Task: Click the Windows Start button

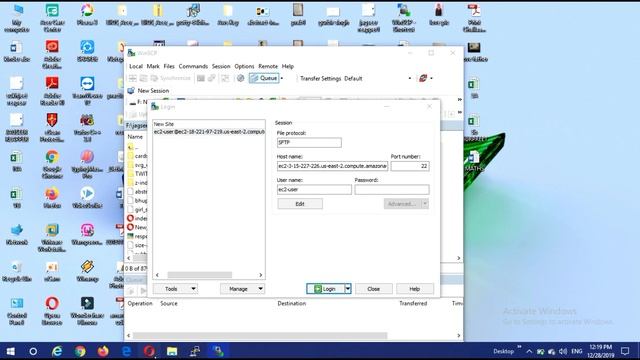Action: 11,351
